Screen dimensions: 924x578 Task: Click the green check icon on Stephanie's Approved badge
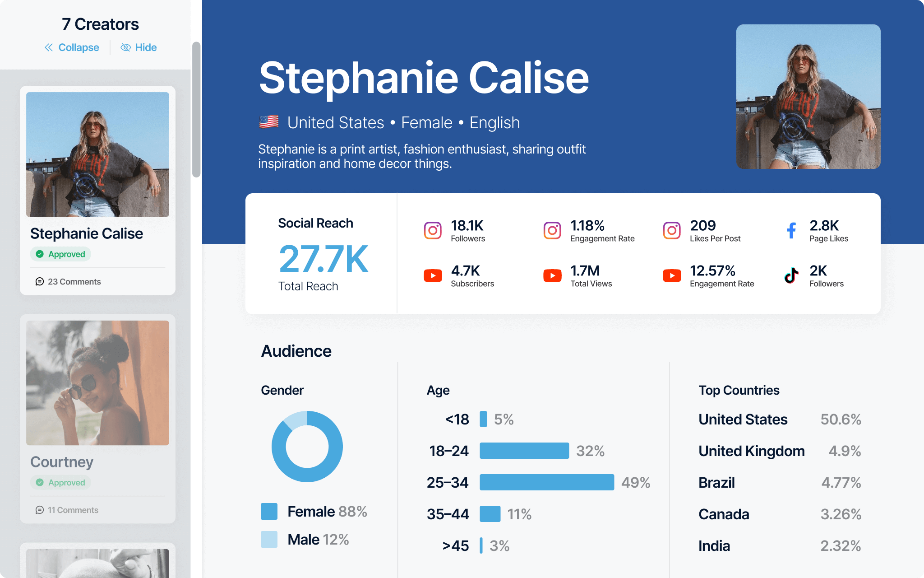tap(40, 254)
